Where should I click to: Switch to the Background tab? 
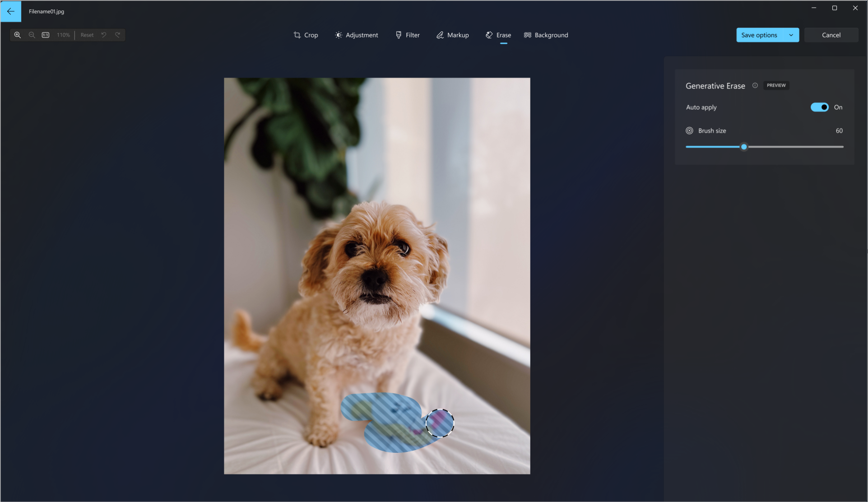click(545, 35)
